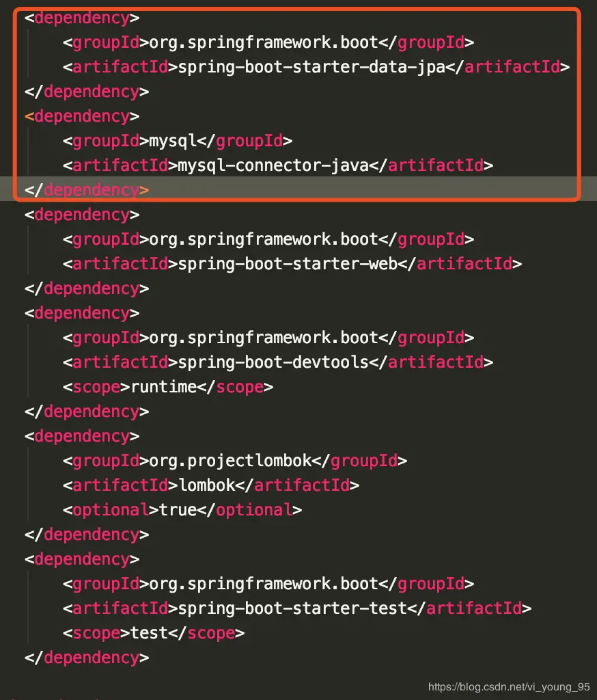
Task: Click the spring-boot-starter-data-jpa artifactId text
Action: [x=311, y=67]
